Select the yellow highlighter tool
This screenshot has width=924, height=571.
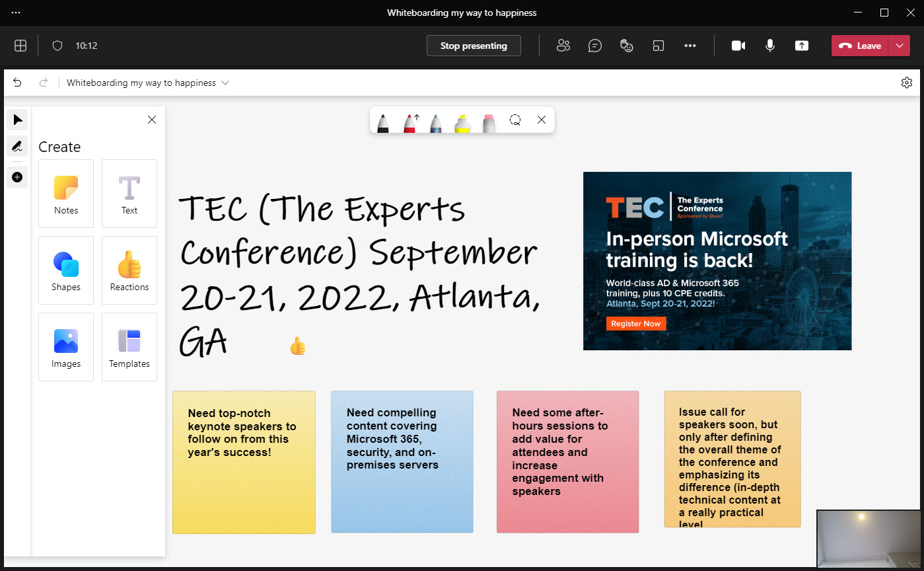[x=462, y=122]
